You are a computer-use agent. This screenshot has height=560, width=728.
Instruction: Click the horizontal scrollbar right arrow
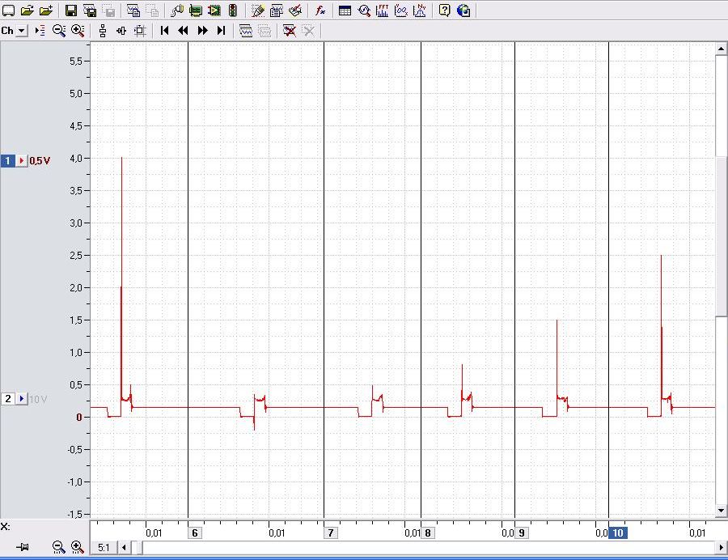click(722, 548)
